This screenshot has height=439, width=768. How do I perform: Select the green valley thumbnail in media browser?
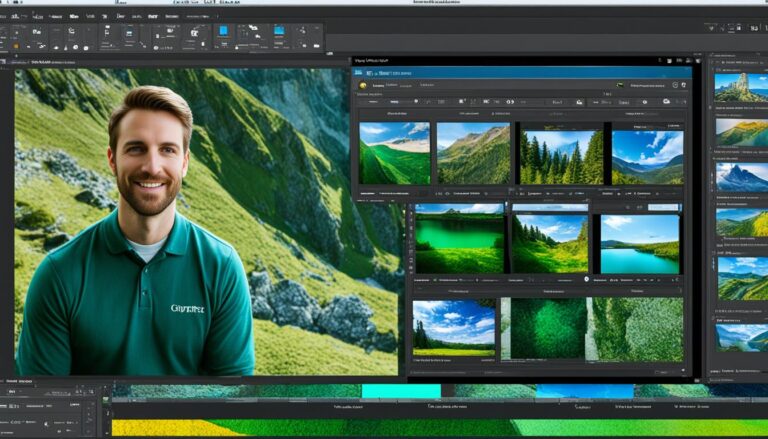click(395, 153)
